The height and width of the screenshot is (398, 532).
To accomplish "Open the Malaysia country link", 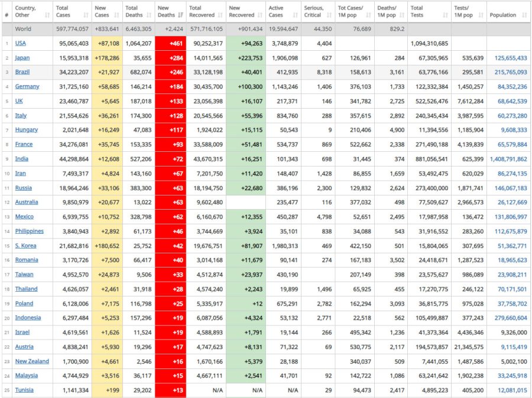I will (27, 376).
